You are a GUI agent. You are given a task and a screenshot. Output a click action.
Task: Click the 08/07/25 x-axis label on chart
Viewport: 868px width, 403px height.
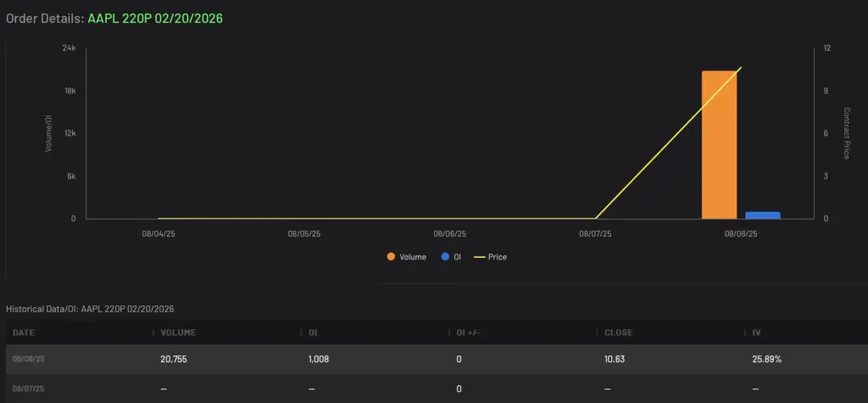pyautogui.click(x=595, y=234)
